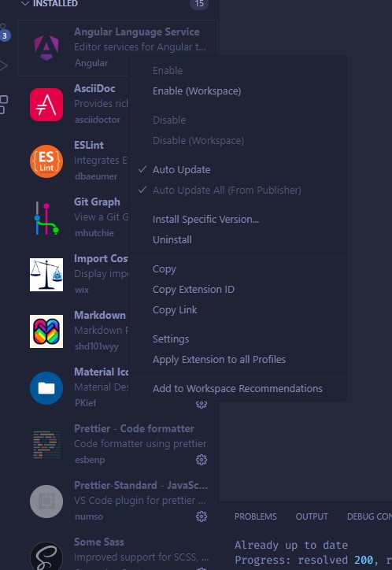Open Prettier-Standard extension title
This screenshot has width=392, height=570.
click(x=141, y=485)
